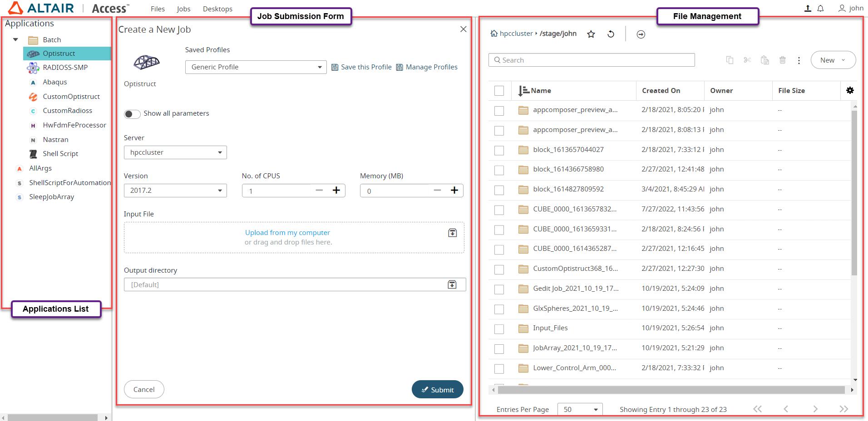The width and height of the screenshot is (868, 421).
Task: Check the block_1614366758980 folder checkbox
Action: click(x=499, y=170)
